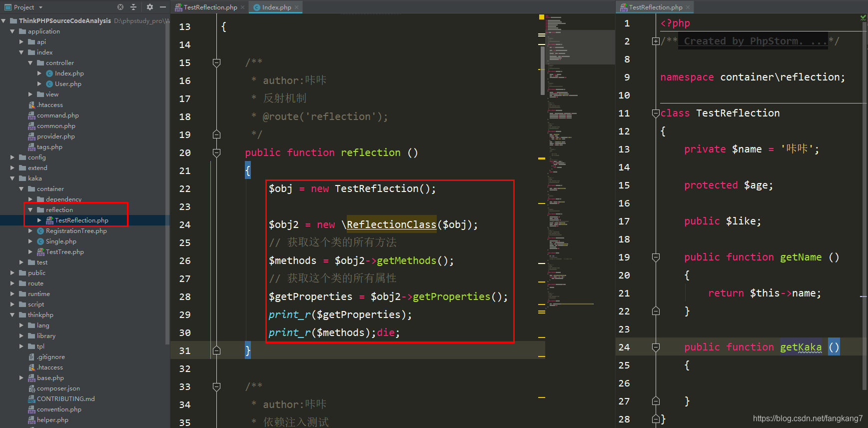The width and height of the screenshot is (868, 428).
Task: Click the Collapse All icon in Project panel
Action: [x=133, y=7]
